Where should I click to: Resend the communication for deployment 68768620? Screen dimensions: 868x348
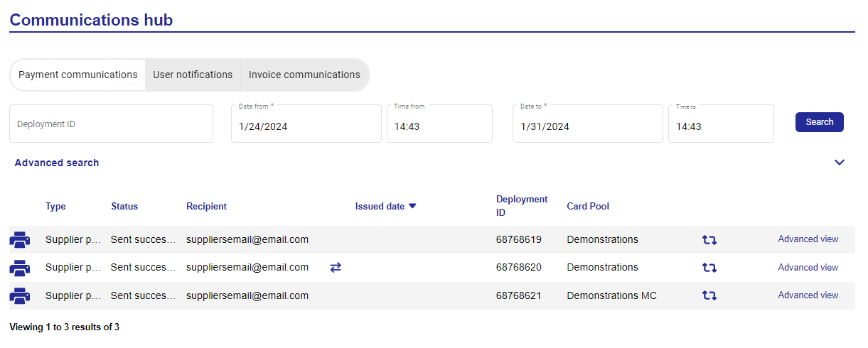709,268
